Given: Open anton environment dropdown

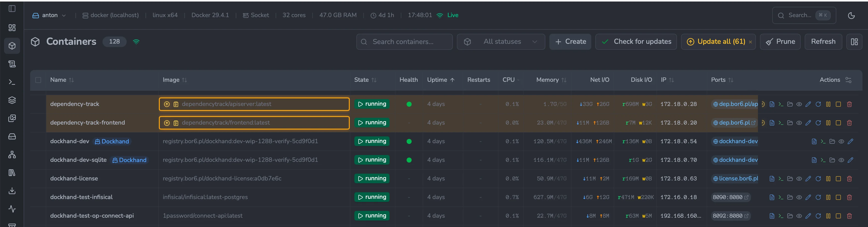Looking at the screenshot, I should coord(49,15).
